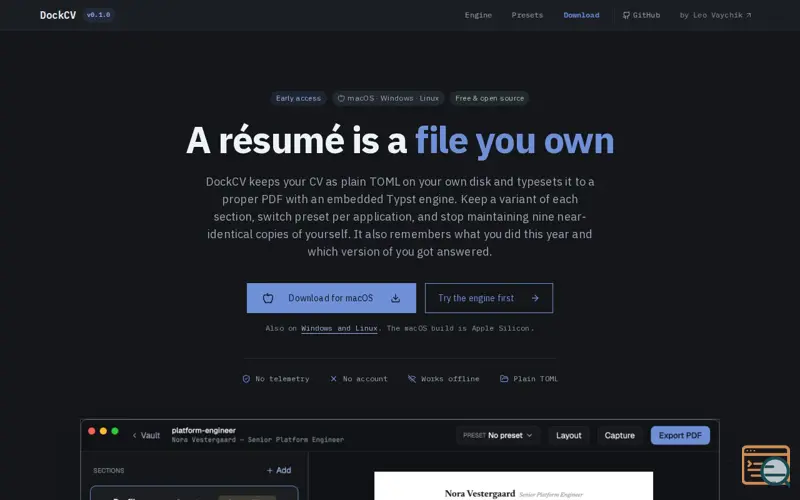Click the green maximize window dot

point(115,431)
